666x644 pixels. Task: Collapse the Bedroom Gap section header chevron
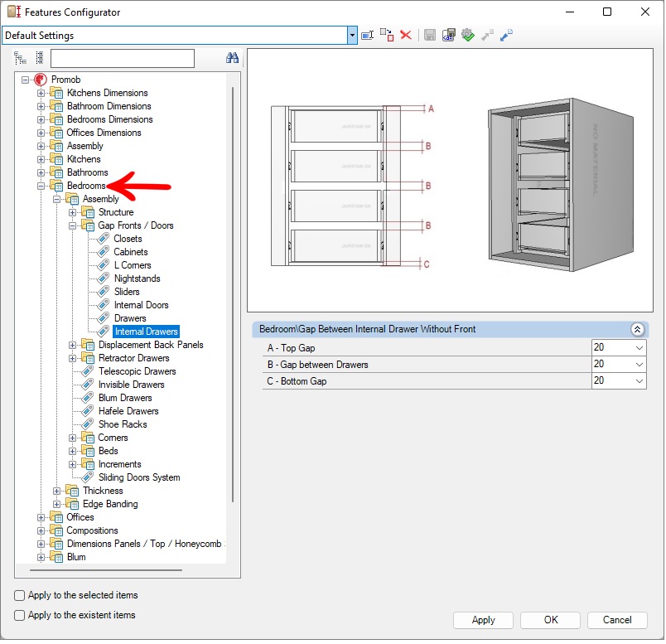[637, 329]
